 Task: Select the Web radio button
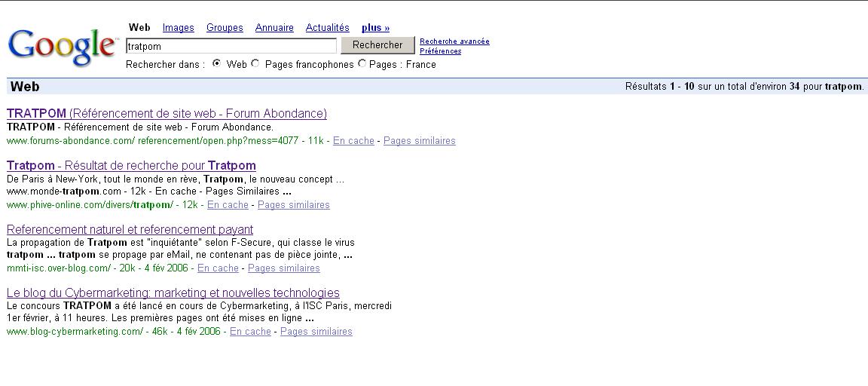(217, 63)
